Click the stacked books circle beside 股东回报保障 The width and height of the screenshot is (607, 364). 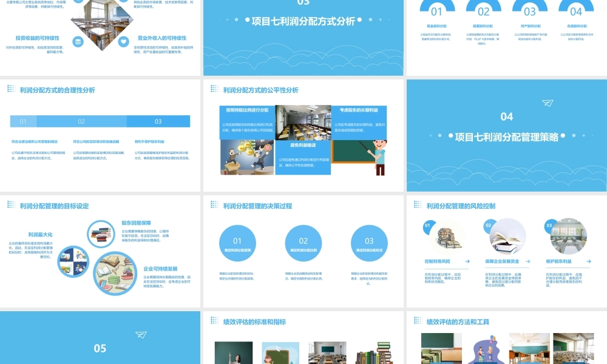pos(101,234)
